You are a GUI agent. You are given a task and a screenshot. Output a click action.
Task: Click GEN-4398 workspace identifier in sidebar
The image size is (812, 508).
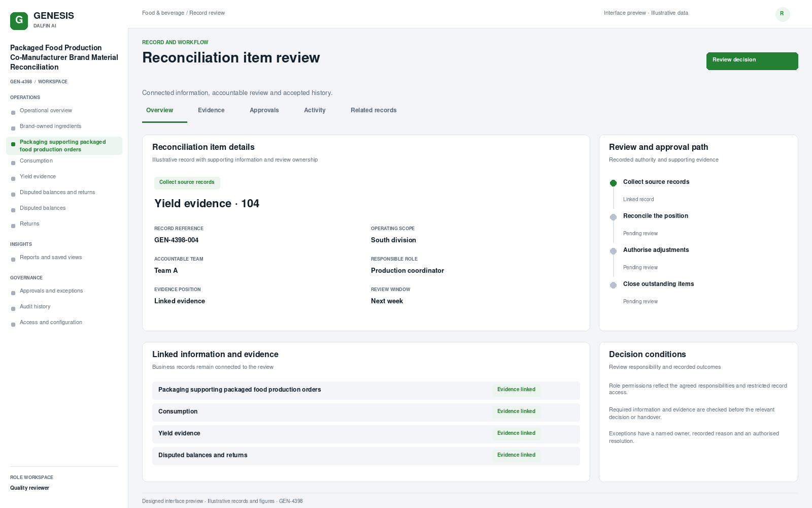(21, 82)
